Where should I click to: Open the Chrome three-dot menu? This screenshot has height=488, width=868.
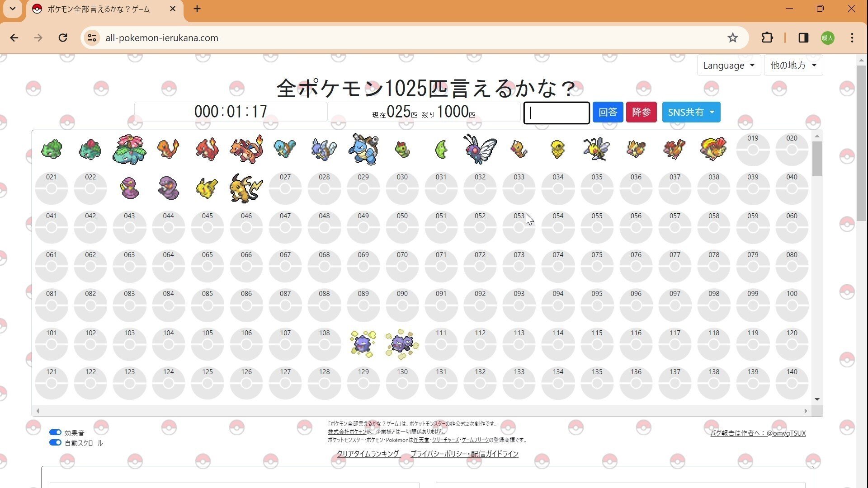click(852, 38)
